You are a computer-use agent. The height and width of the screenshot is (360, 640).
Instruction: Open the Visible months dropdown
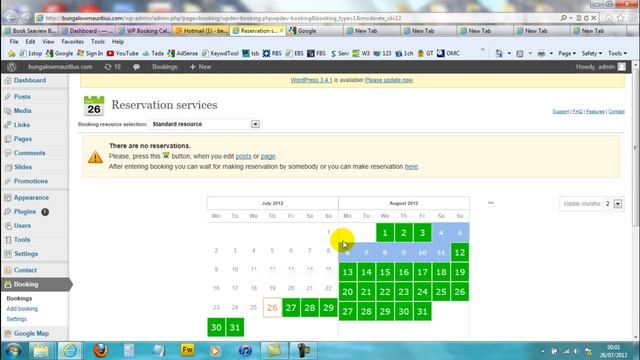(613, 204)
